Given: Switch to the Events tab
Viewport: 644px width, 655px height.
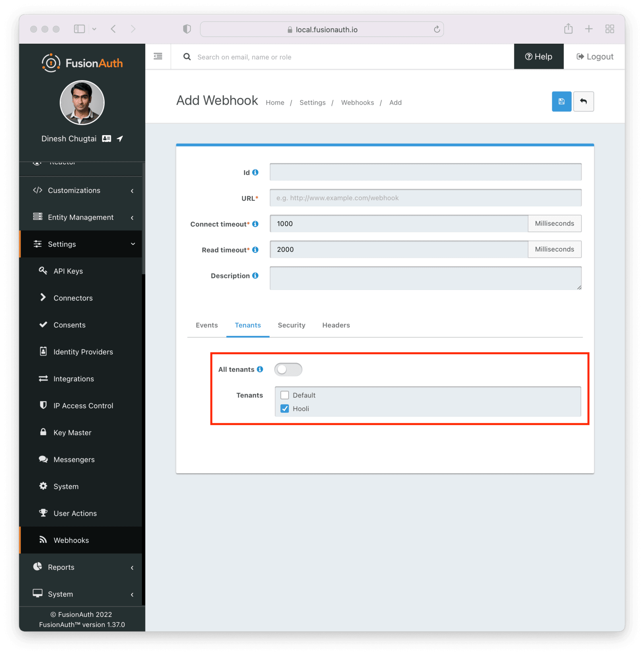Looking at the screenshot, I should 206,325.
